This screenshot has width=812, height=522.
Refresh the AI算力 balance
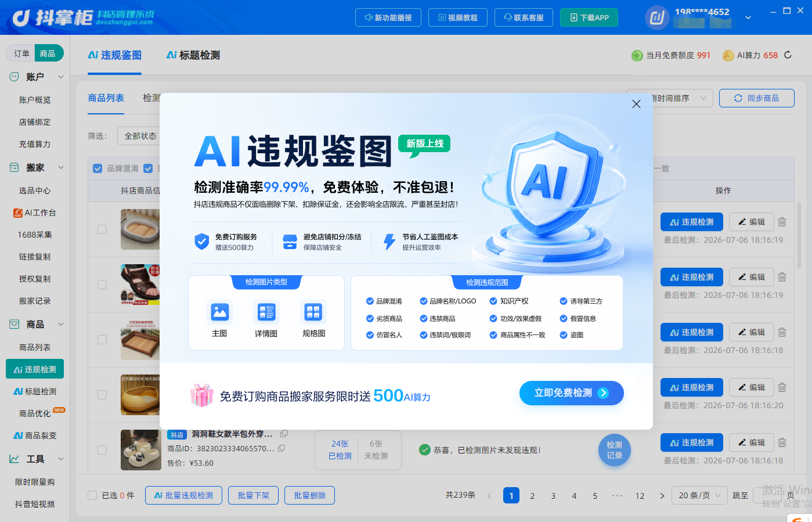tap(788, 55)
